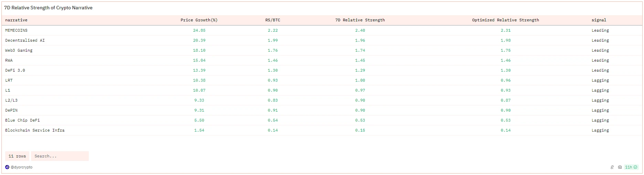644x175 pixels.
Task: Click the 0.97 7D Relative Strength value
Action: 360,90
